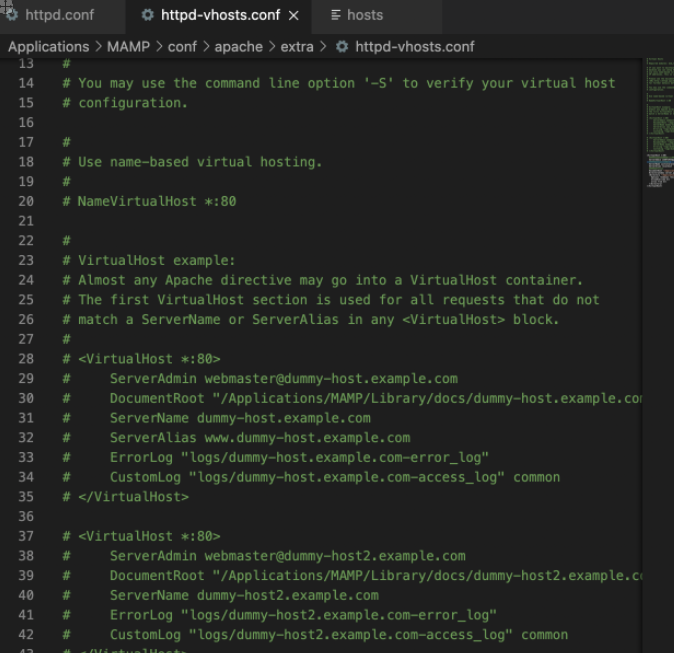Click gear icon on httpd-vhosts.conf tab

[147, 15]
